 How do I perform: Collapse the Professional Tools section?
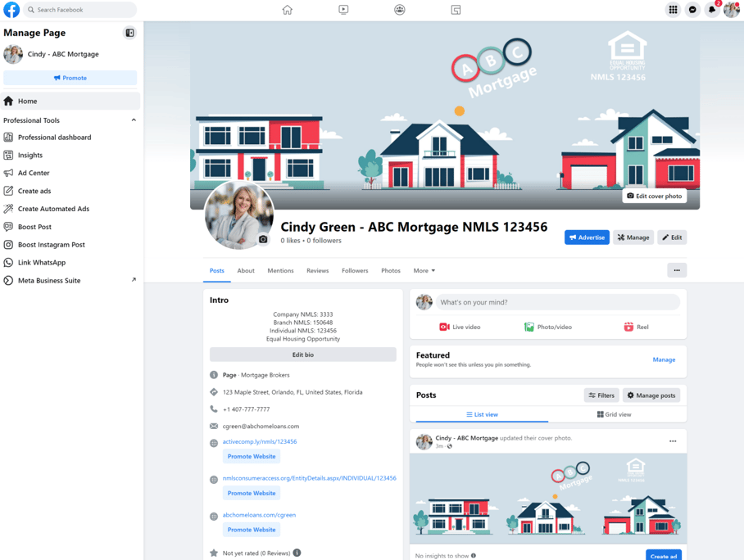[133, 120]
